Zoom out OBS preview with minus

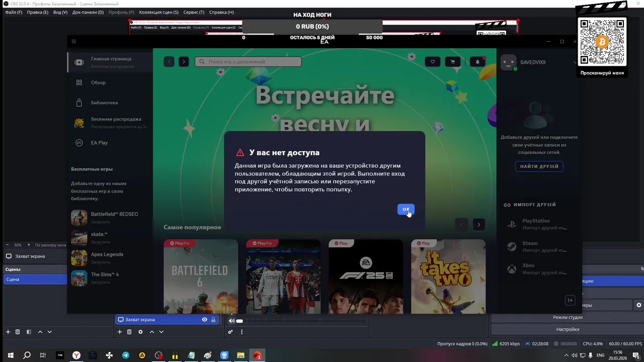click(x=8, y=245)
